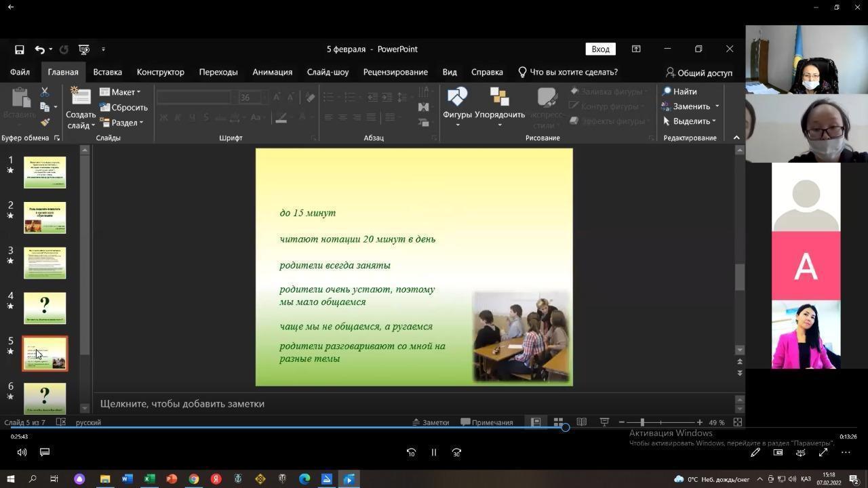The width and height of the screenshot is (868, 488).
Task: Open reading view icon in status bar
Action: click(581, 422)
